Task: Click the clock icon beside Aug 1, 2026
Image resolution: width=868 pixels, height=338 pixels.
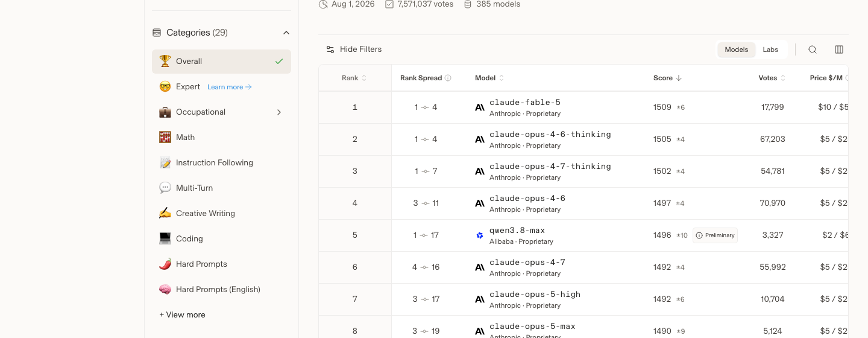Action: click(x=323, y=4)
